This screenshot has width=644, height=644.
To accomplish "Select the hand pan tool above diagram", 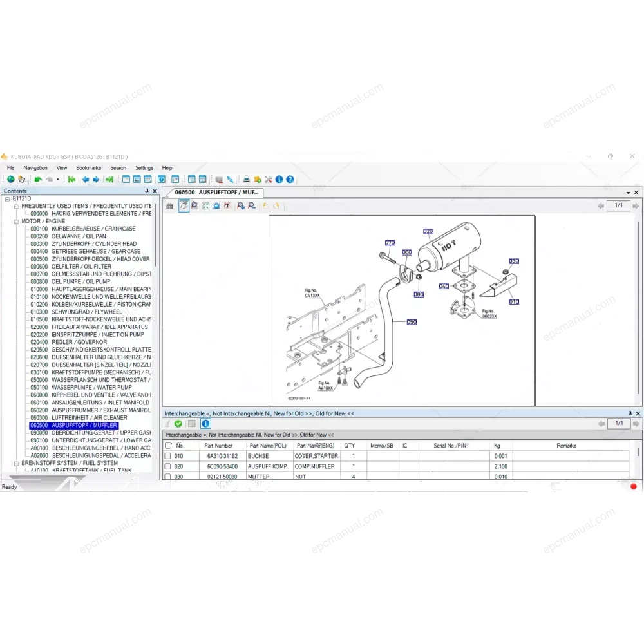I will tap(184, 206).
